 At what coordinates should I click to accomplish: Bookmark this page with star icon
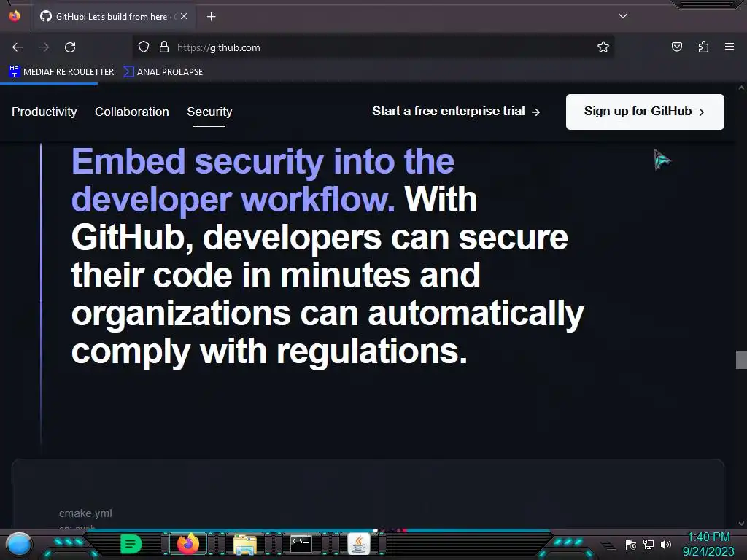603,47
